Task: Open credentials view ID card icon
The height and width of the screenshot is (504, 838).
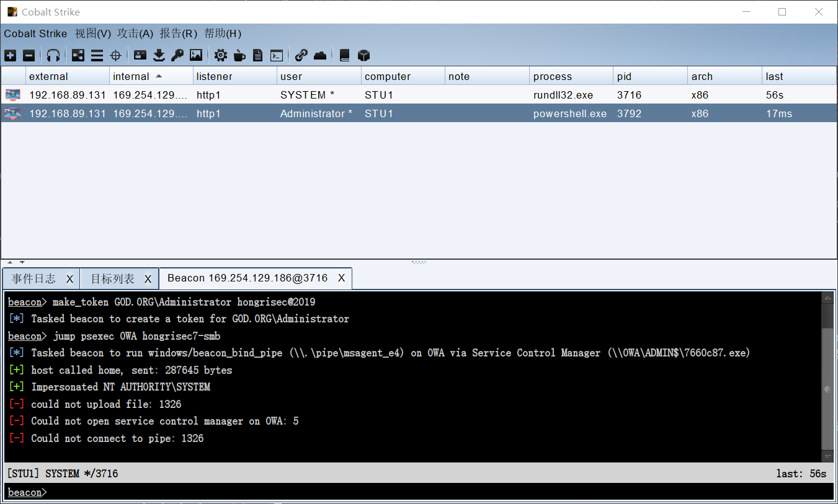Action: click(x=140, y=56)
